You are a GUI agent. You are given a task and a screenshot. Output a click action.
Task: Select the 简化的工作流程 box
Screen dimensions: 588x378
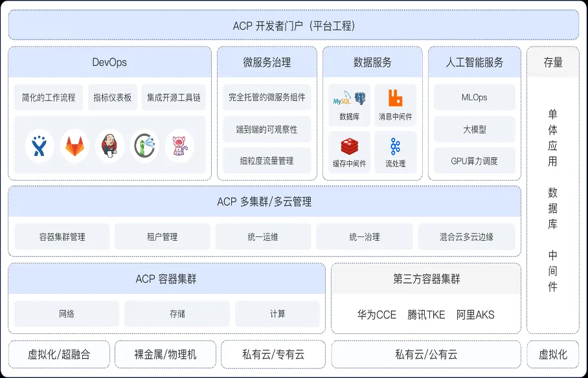tap(49, 98)
